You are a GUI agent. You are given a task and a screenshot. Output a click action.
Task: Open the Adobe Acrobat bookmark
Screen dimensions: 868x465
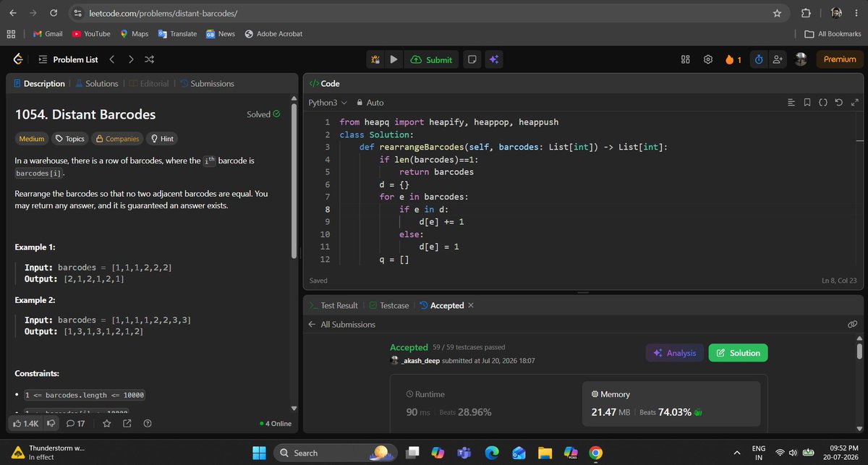(x=273, y=34)
